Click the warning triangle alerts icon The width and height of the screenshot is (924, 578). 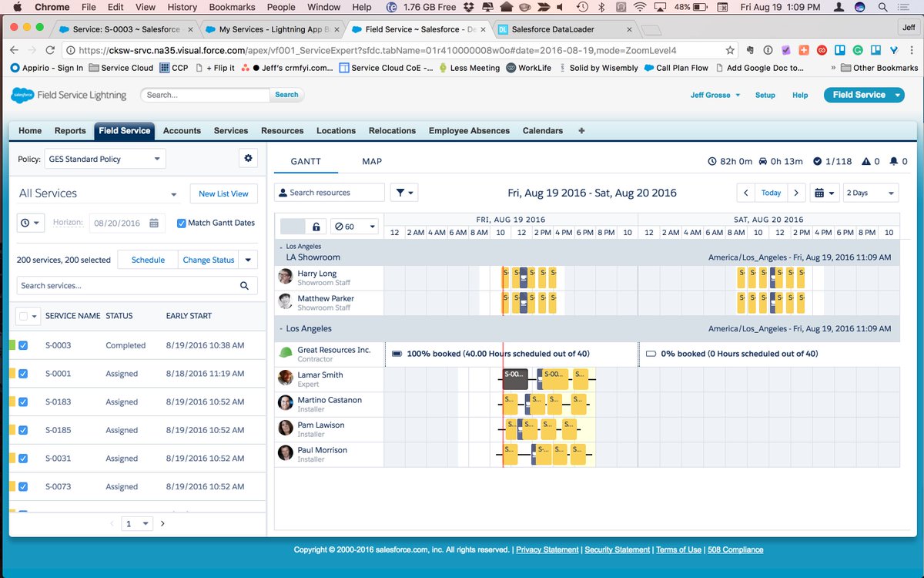[x=866, y=162]
